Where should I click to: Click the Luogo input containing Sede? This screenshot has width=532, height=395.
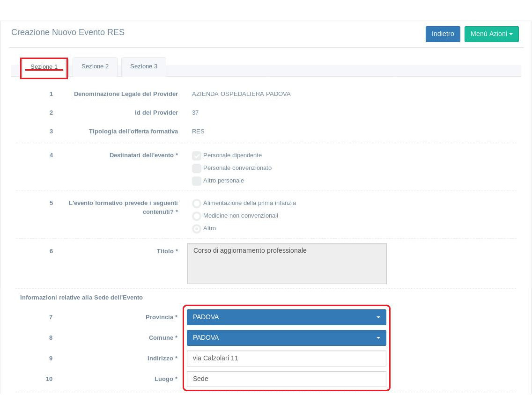click(x=286, y=379)
